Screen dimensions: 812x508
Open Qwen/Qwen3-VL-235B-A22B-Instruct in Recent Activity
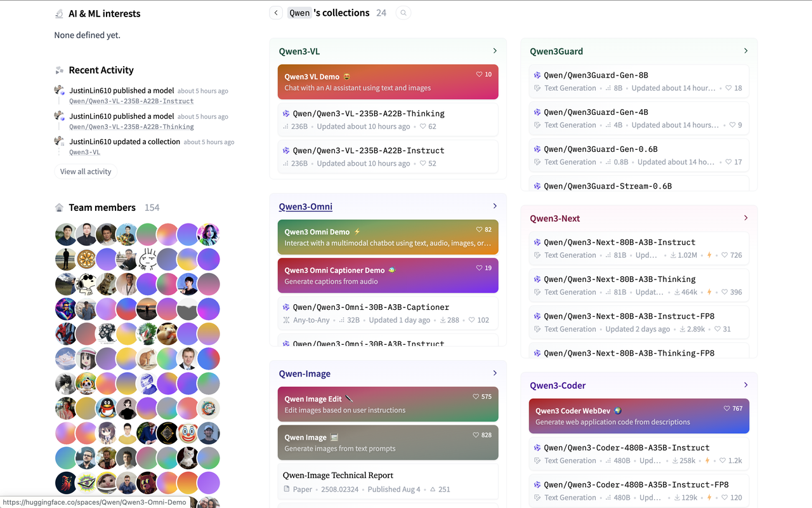pyautogui.click(x=131, y=101)
